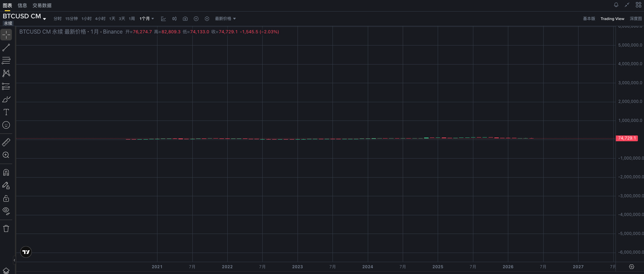
Task: Open the layout grid widgets icon
Action: (x=638, y=5)
